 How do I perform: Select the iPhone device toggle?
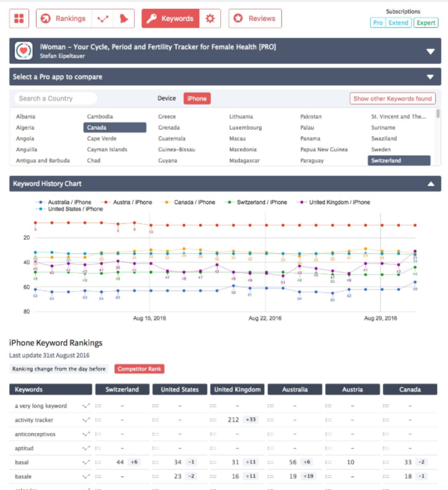[196, 99]
